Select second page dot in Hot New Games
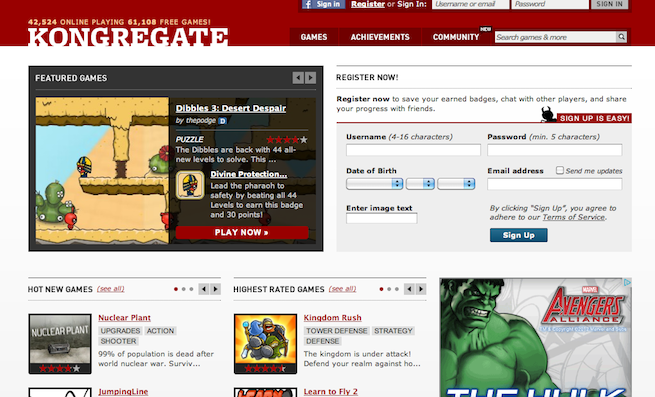 [183, 289]
